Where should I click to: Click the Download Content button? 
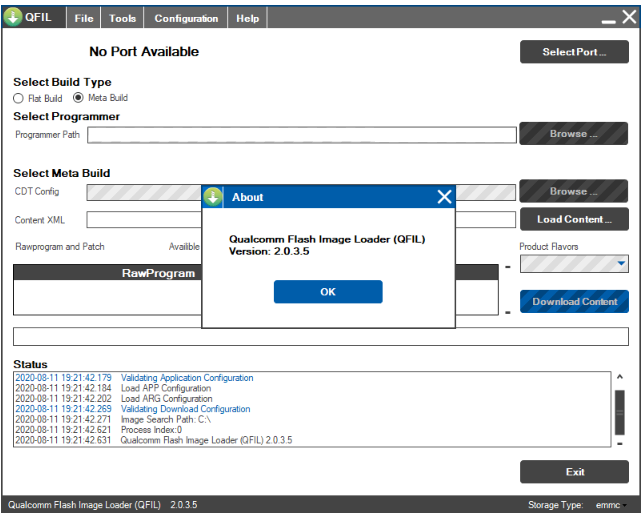[574, 301]
